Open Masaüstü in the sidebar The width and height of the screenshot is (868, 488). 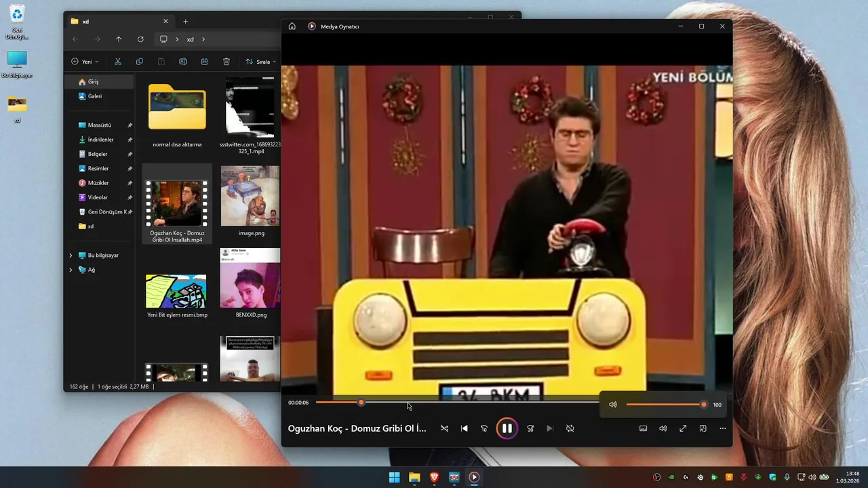coord(100,125)
